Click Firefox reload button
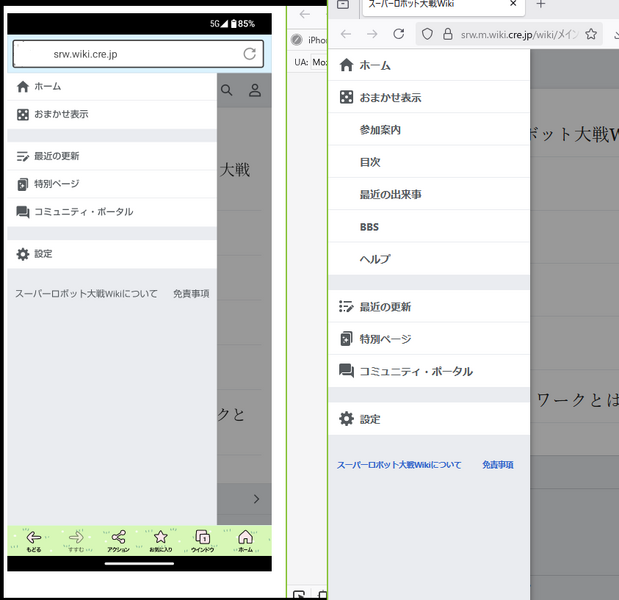The image size is (619, 600). click(398, 34)
